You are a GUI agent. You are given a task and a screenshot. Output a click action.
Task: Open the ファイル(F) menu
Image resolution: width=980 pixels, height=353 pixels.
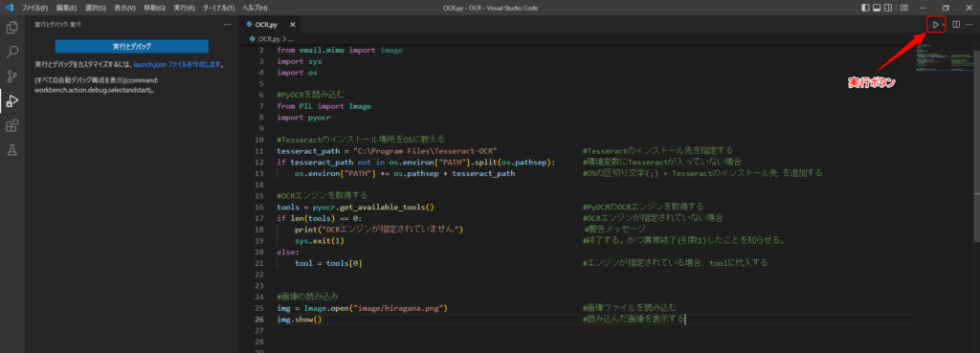pos(34,8)
